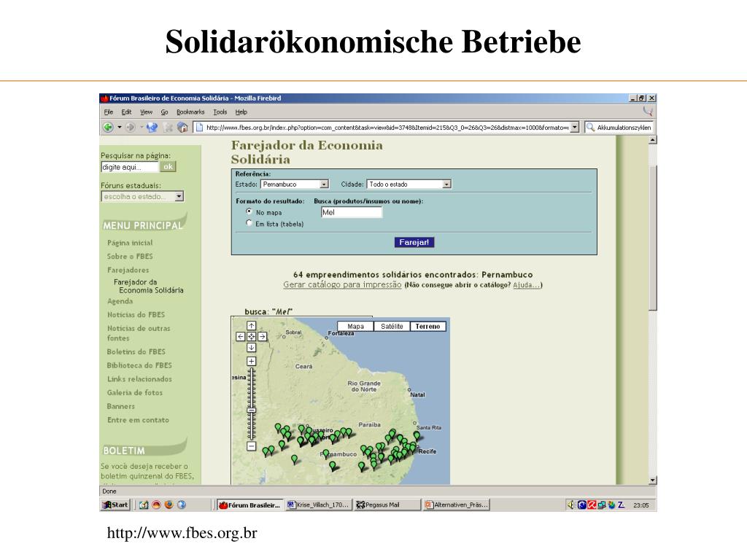Open the Edit menu
The width and height of the screenshot is (747, 560).
pos(126,112)
